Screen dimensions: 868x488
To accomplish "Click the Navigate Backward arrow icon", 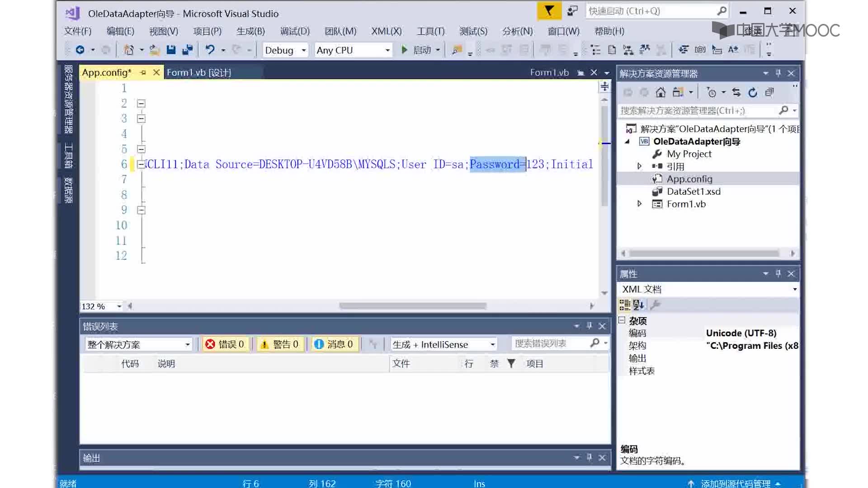I will [80, 50].
